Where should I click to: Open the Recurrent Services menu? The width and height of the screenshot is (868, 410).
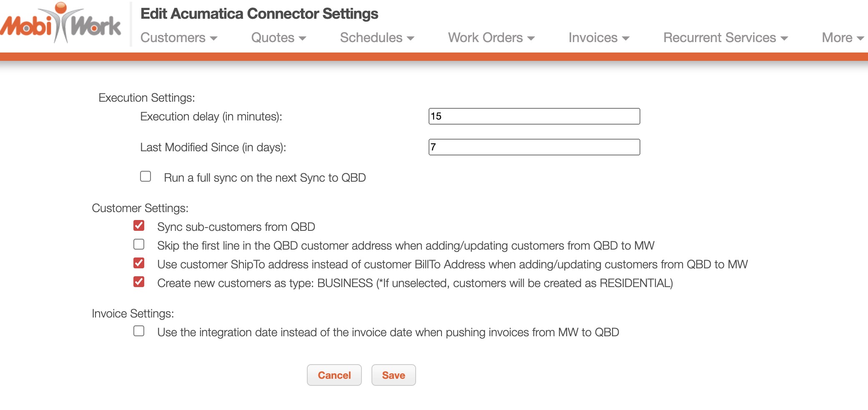[x=725, y=38]
